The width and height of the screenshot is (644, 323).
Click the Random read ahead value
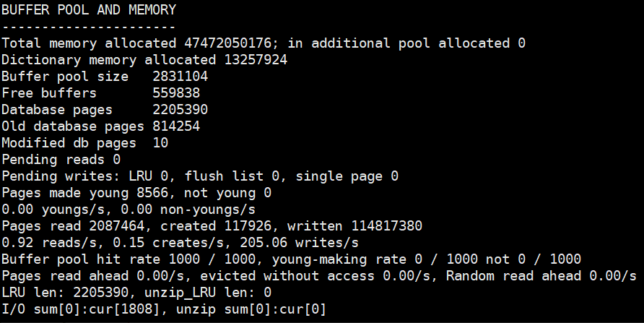[x=613, y=276]
